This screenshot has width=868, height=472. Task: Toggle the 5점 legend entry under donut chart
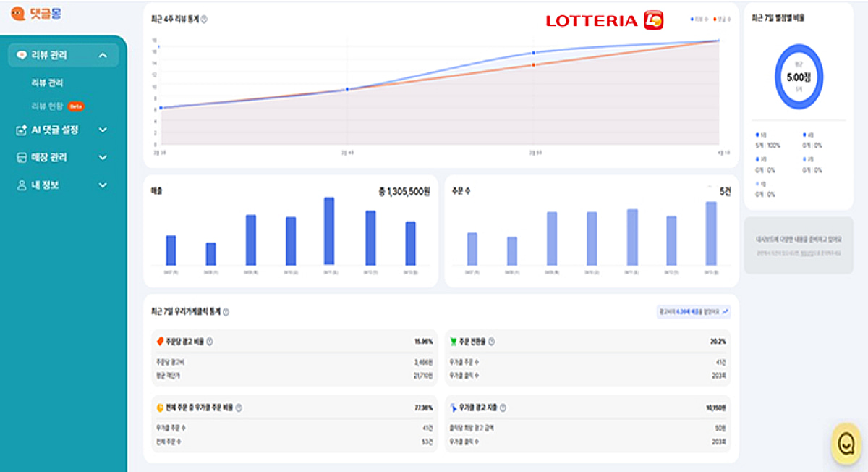tap(761, 135)
